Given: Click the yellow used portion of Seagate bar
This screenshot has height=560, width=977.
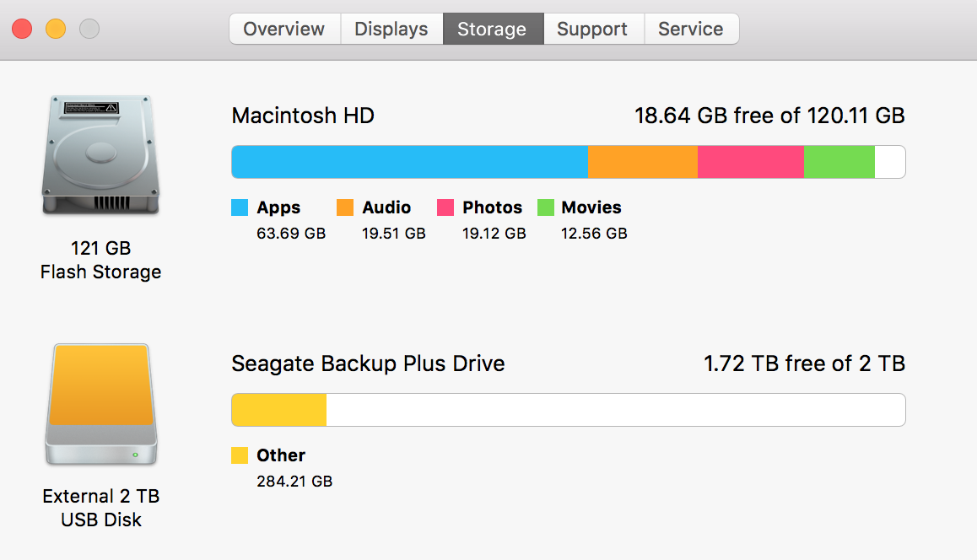Looking at the screenshot, I should click(x=279, y=410).
